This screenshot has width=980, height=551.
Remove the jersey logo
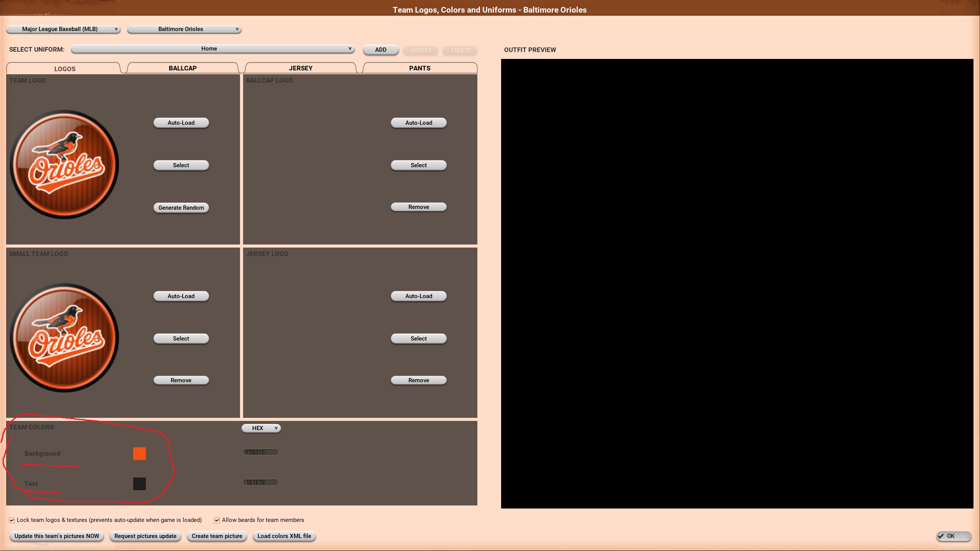tap(418, 380)
